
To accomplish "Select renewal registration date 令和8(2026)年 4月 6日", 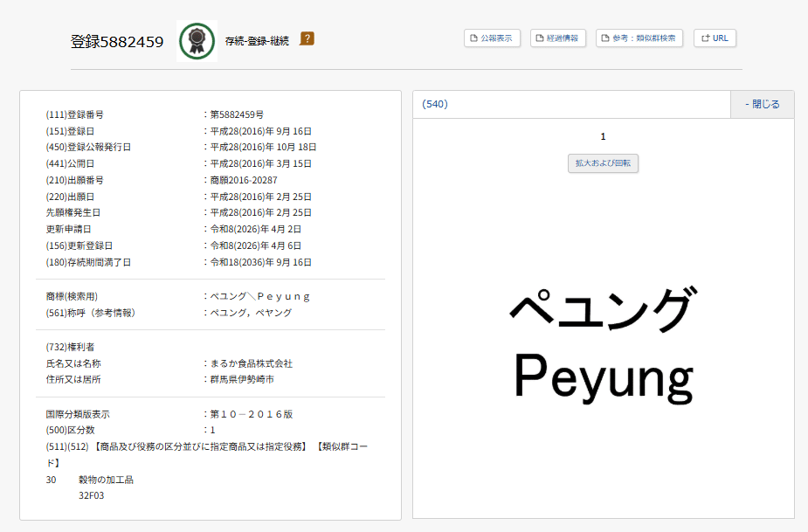I will (256, 245).
